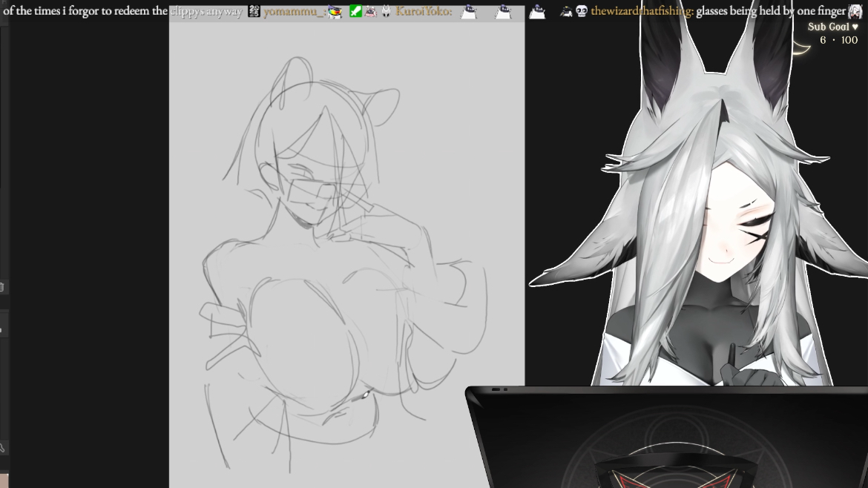The image size is (868, 488).
Task: Click the wrench icon in left panel
Action: click(2, 448)
